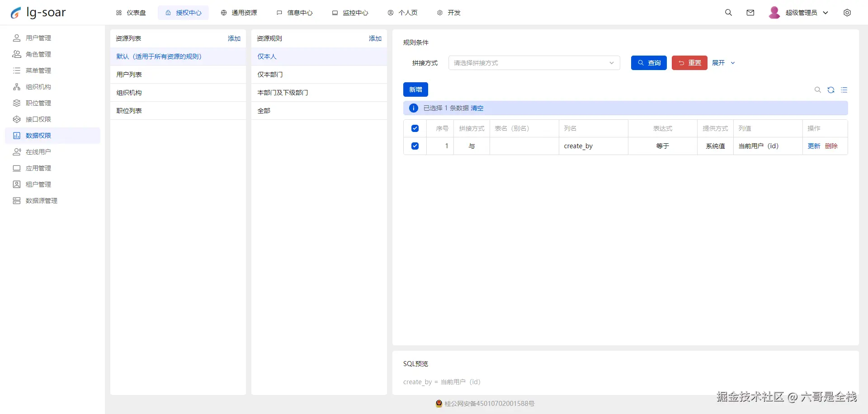Click the 新增 button
Image resolution: width=868 pixels, height=414 pixels.
coord(415,89)
